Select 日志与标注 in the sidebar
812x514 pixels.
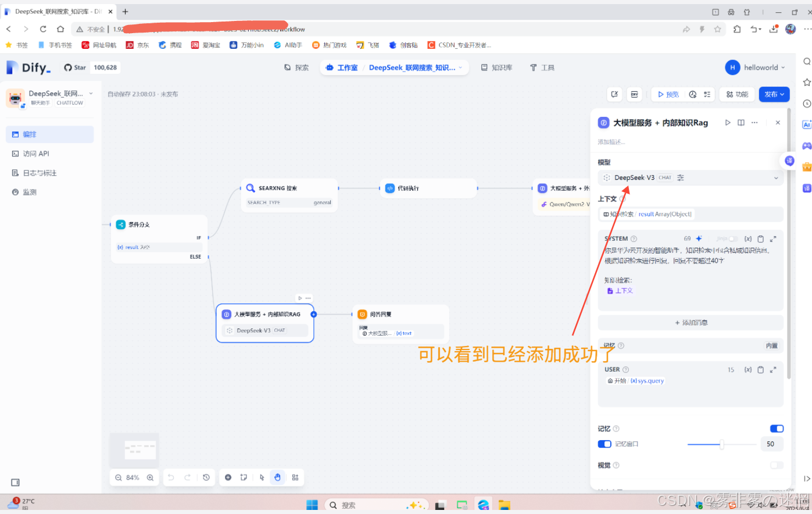49,173
